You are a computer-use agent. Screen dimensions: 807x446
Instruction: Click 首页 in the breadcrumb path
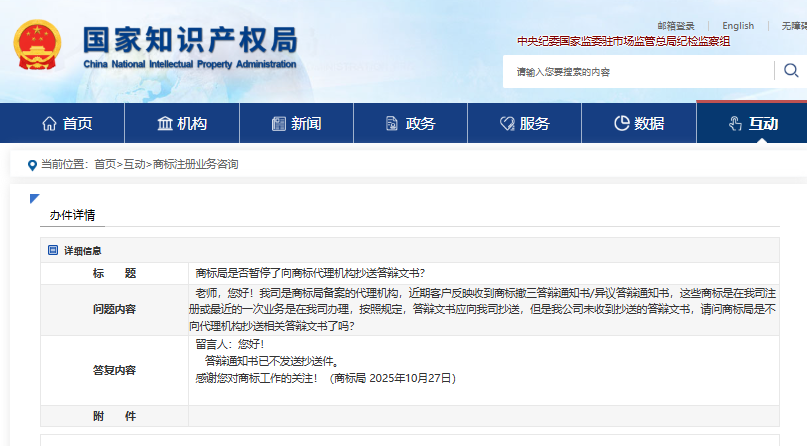tap(105, 164)
